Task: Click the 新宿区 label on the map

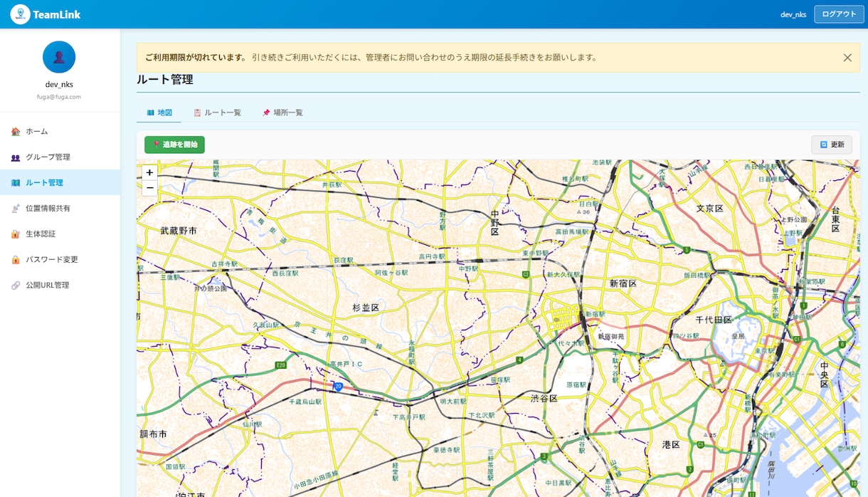Action: click(x=623, y=283)
